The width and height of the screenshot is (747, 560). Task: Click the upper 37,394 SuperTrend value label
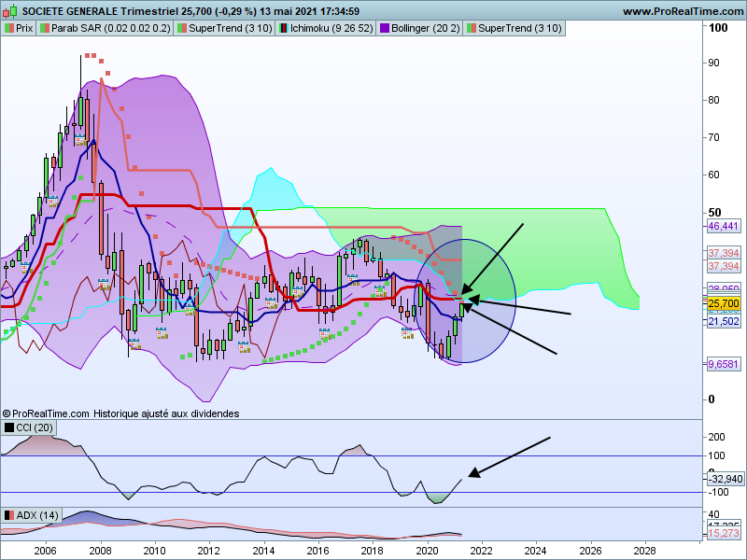(x=723, y=253)
